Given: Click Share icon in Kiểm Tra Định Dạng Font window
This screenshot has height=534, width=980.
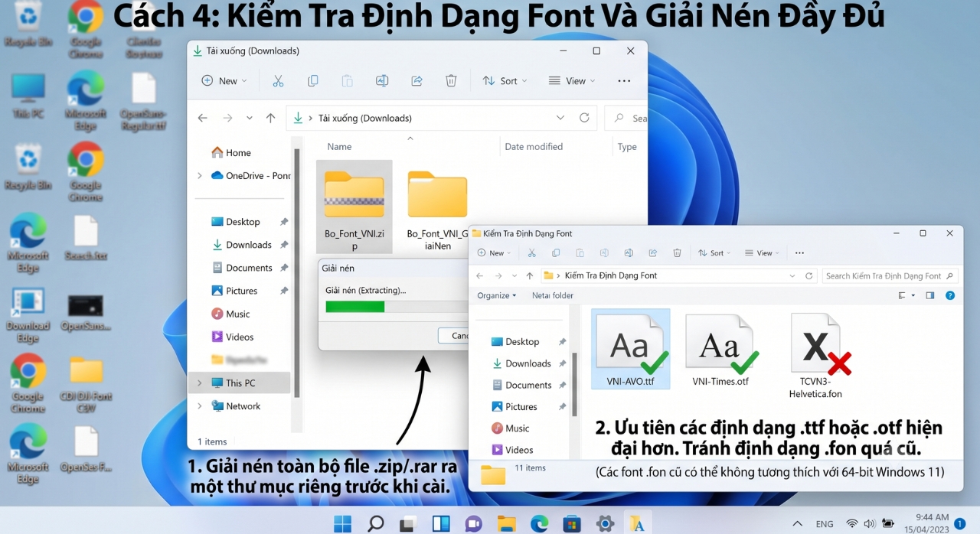Looking at the screenshot, I should click(x=653, y=252).
